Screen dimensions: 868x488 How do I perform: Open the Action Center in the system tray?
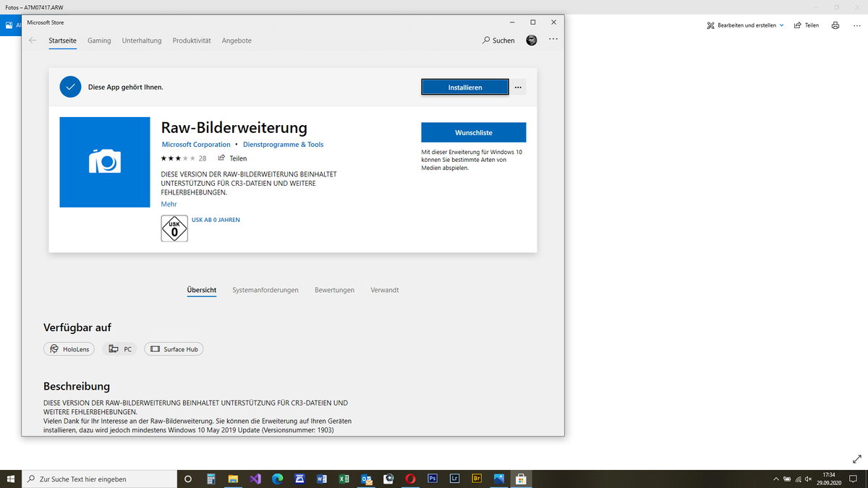(x=852, y=479)
